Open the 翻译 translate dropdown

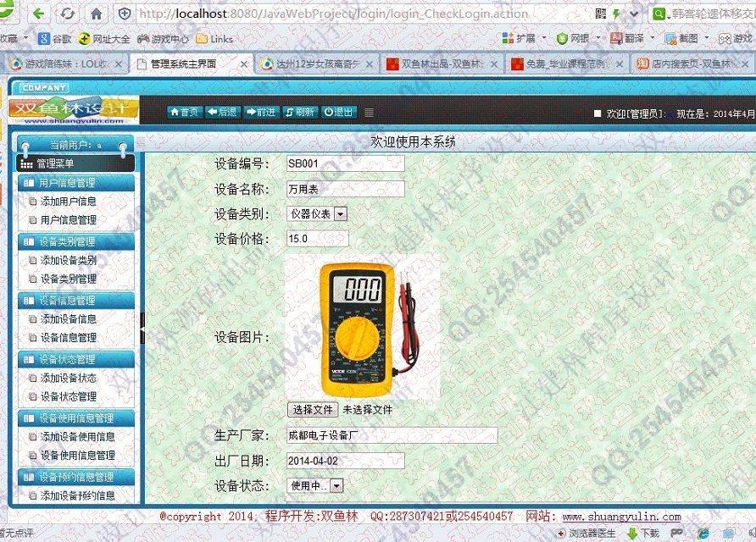point(632,38)
